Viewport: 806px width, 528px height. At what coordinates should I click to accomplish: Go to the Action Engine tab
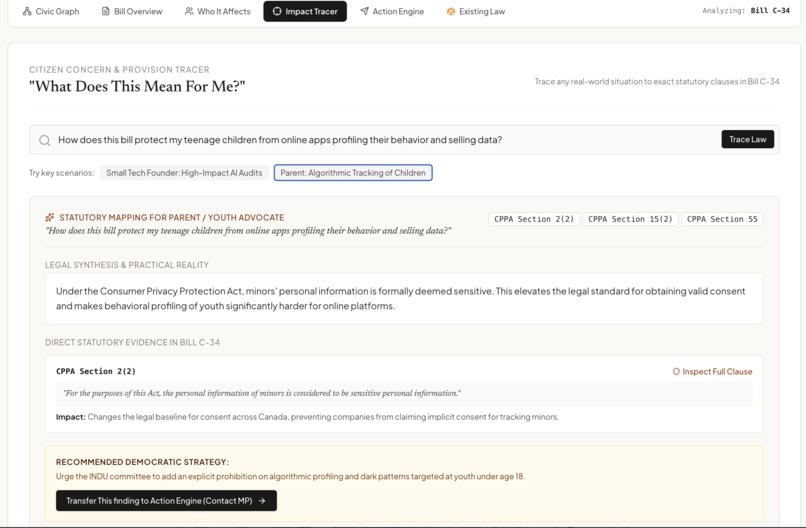pos(392,11)
